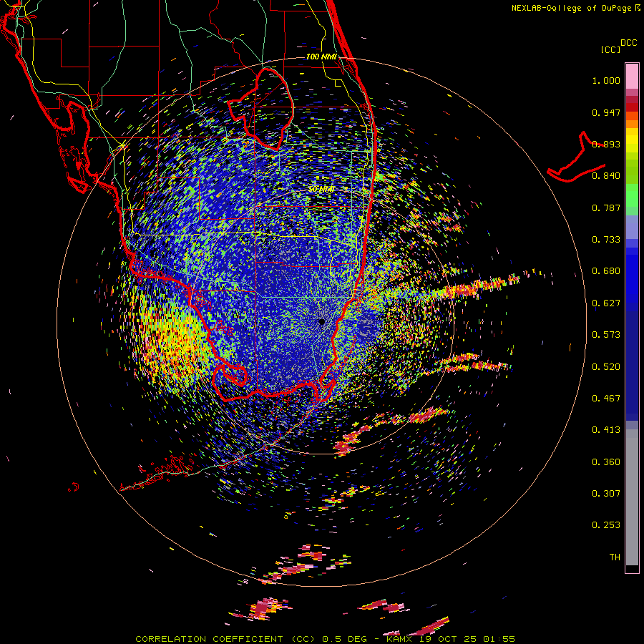Click the 0.627 color scale label
Image resolution: width=644 pixels, height=644 pixels.
(x=606, y=303)
